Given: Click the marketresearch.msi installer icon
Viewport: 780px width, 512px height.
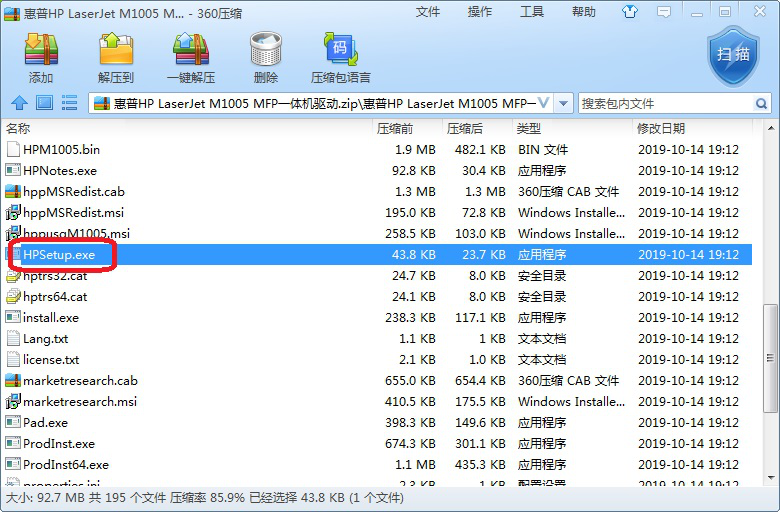Looking at the screenshot, I should point(13,402).
